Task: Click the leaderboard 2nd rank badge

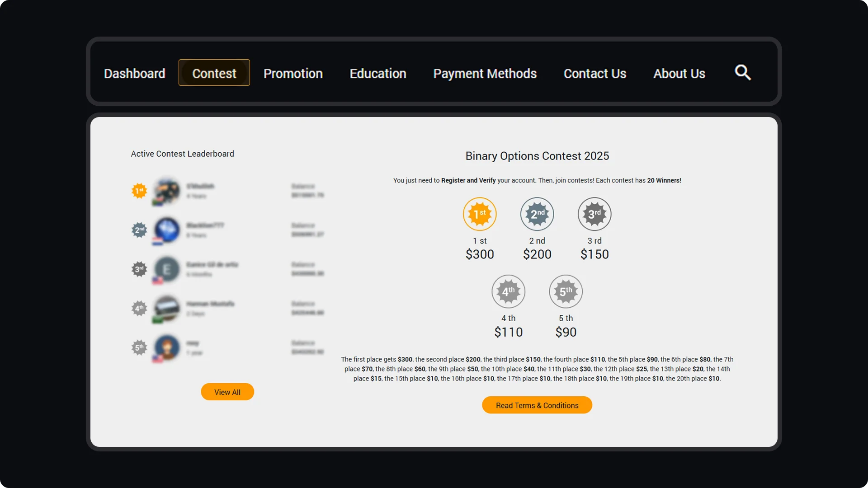Action: [x=139, y=230]
